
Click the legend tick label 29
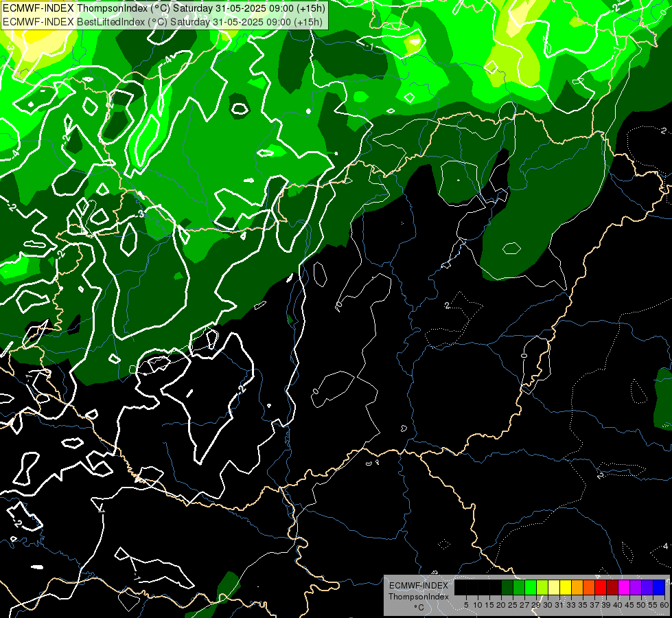536,605
